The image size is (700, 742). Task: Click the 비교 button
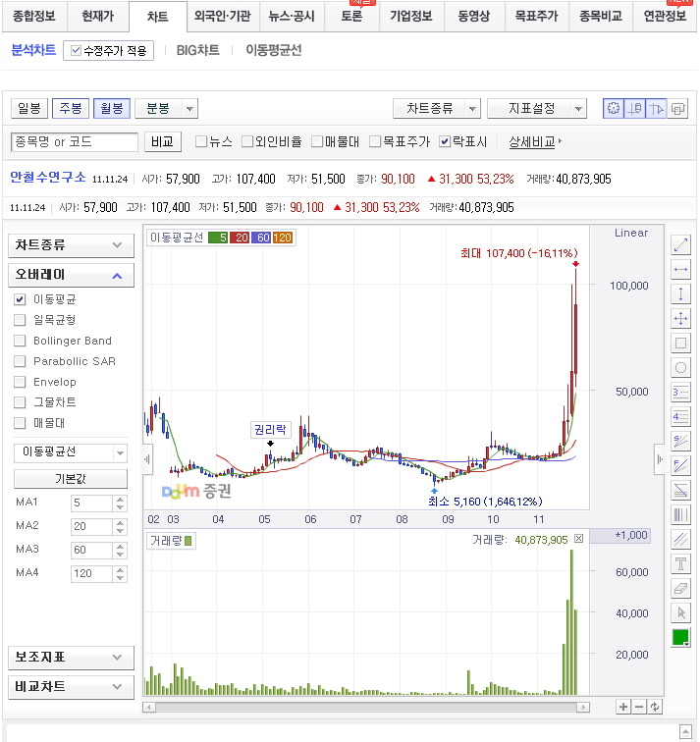pyautogui.click(x=163, y=141)
